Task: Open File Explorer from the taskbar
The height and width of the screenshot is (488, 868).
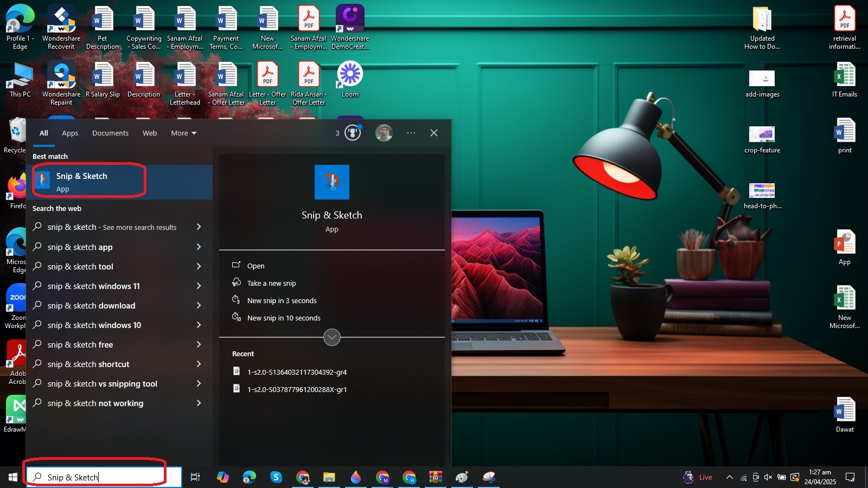Action: 329,477
